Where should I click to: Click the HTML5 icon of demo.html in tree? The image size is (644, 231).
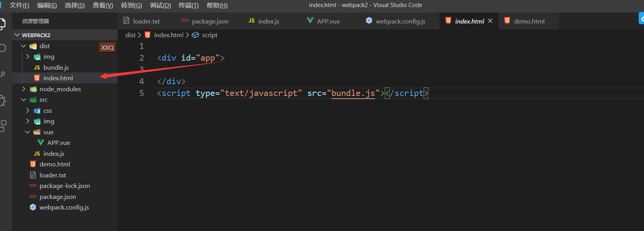[x=33, y=164]
